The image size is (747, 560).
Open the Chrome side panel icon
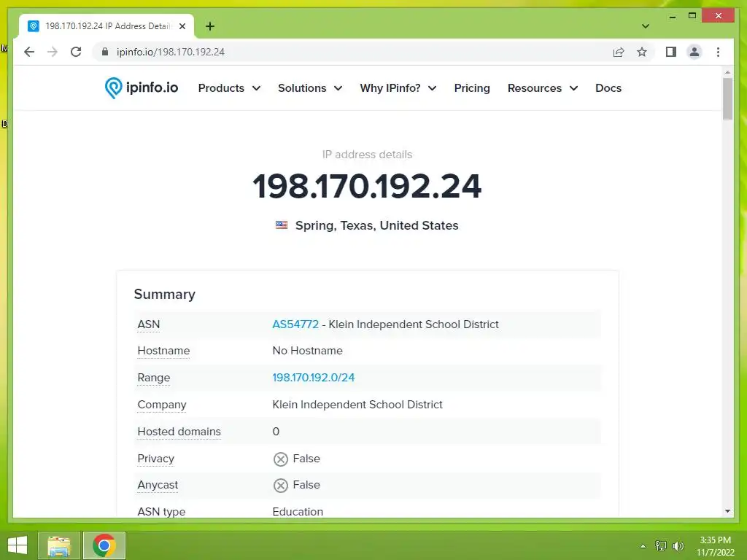[x=671, y=52]
